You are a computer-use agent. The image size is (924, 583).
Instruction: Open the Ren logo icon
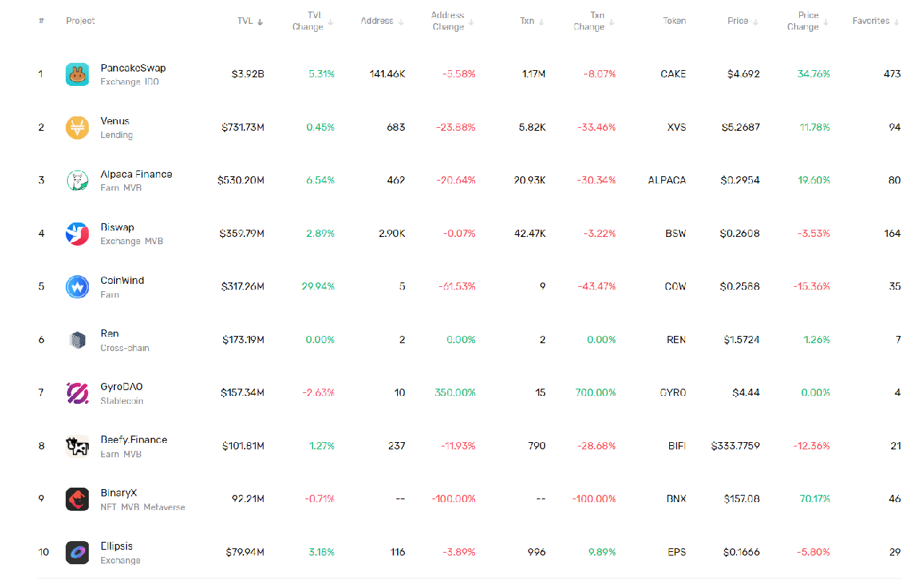(77, 340)
